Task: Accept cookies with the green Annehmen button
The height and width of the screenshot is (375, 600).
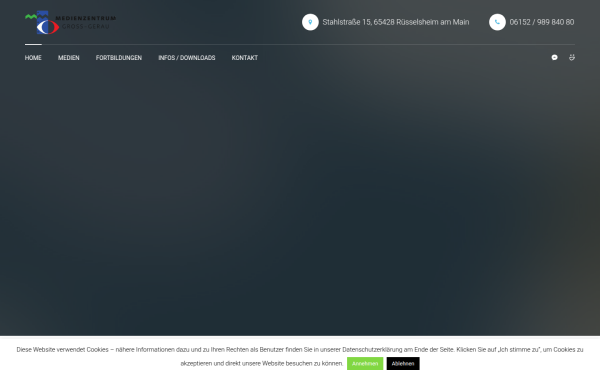Action: (x=365, y=364)
